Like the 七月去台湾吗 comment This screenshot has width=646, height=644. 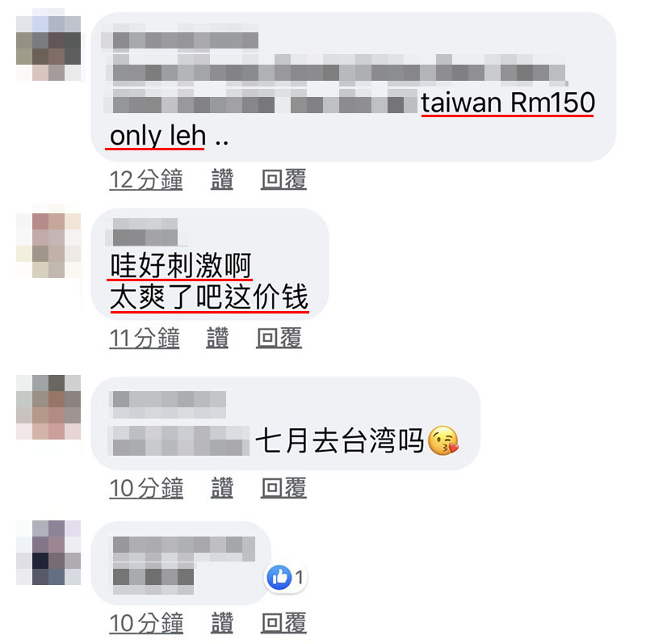[222, 488]
